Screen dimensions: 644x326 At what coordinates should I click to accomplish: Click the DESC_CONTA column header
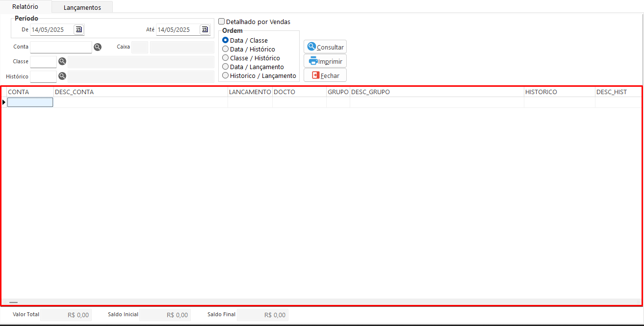coord(140,92)
